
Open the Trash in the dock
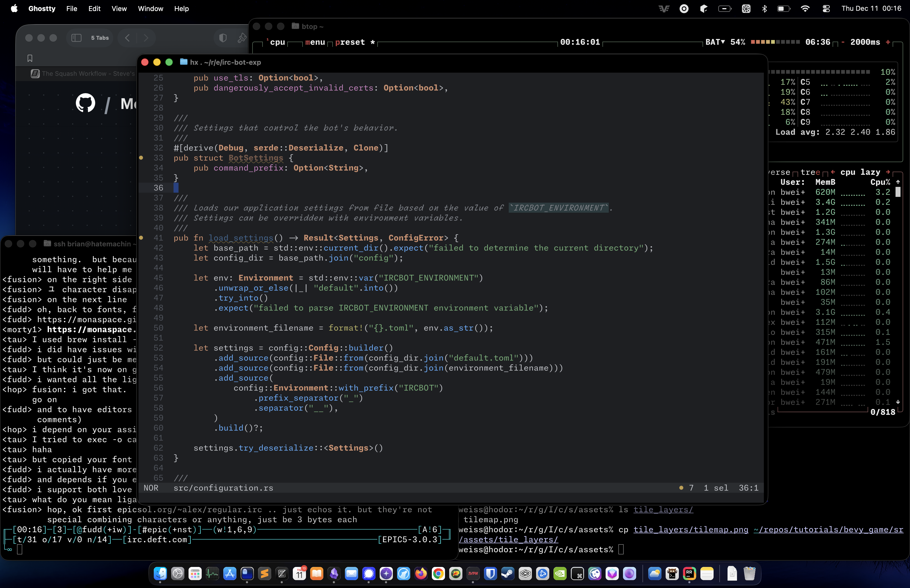[749, 574]
